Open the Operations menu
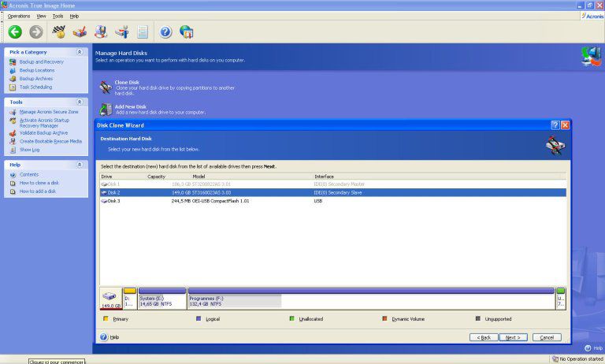The width and height of the screenshot is (605, 364). point(19,17)
